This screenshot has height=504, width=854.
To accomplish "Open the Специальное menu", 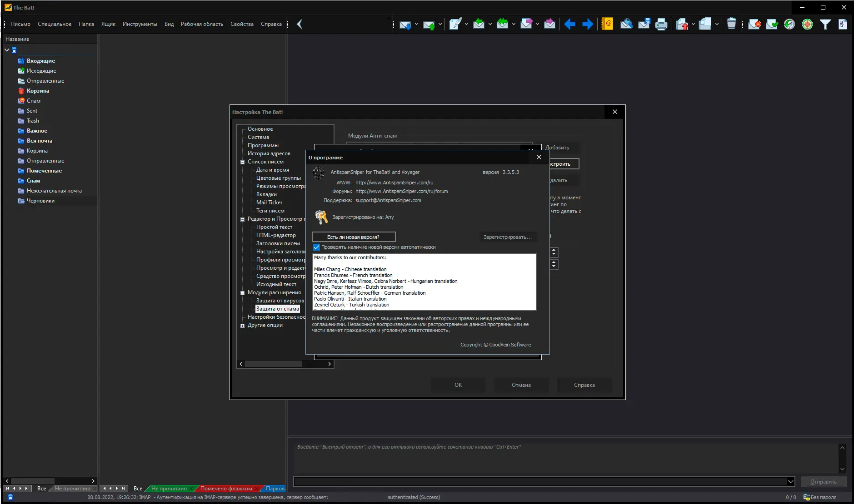I will [x=55, y=24].
